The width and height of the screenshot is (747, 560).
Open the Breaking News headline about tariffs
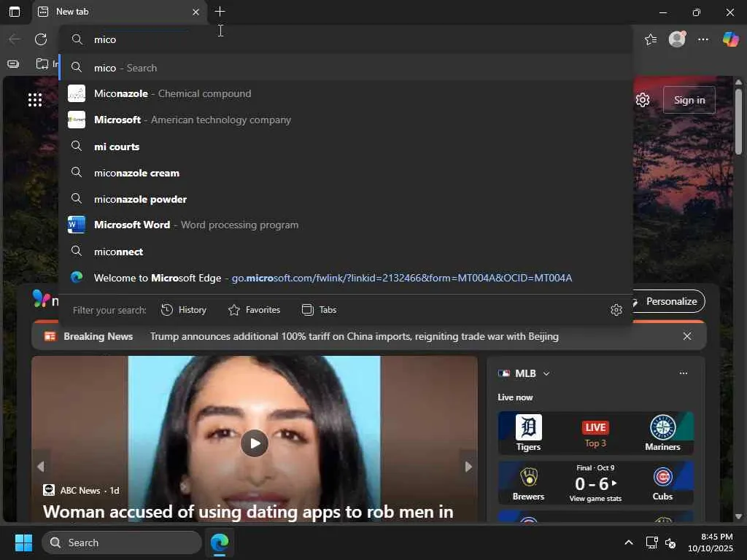355,337
